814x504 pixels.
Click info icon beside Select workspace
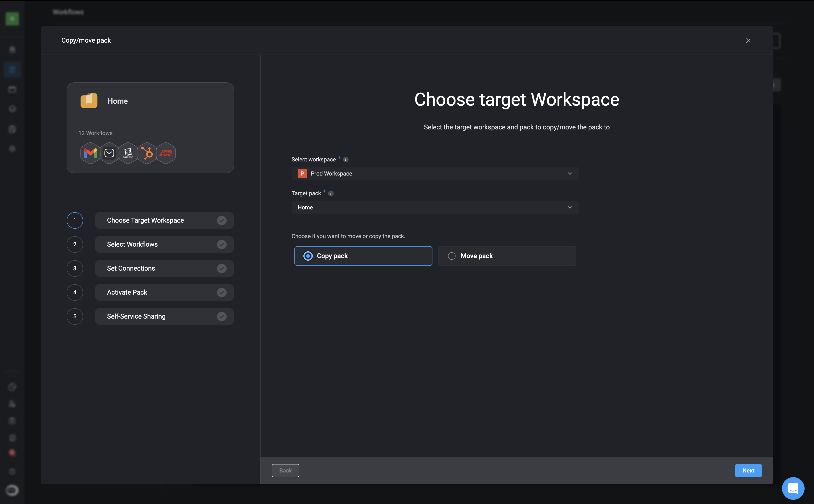point(346,160)
